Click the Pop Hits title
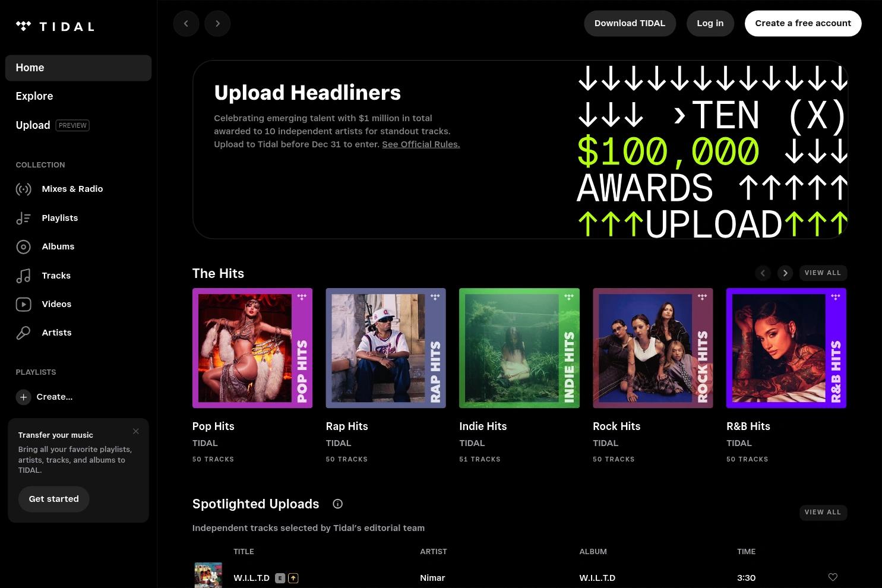 213,426
